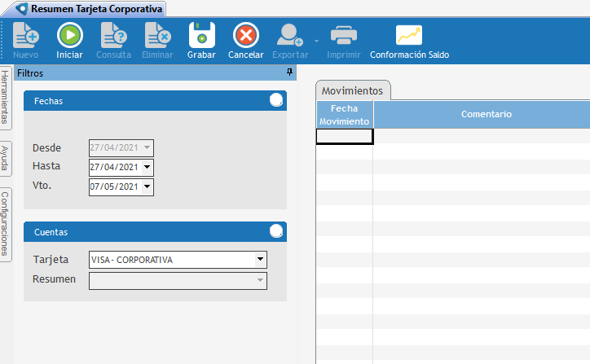Image resolution: width=590 pixels, height=364 pixels.
Task: Open the Vto. date dropdown
Action: click(x=147, y=186)
